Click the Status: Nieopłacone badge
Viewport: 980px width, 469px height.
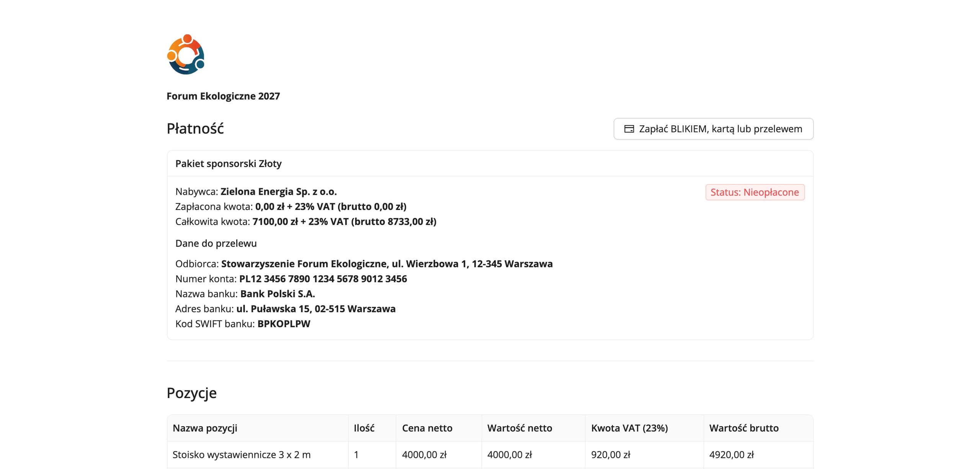(755, 192)
